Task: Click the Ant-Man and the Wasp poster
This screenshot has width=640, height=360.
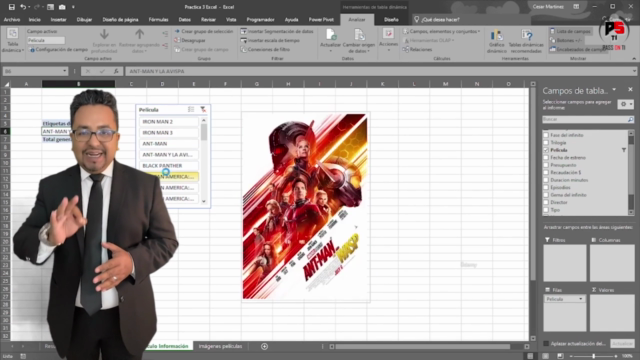Action: (x=305, y=207)
